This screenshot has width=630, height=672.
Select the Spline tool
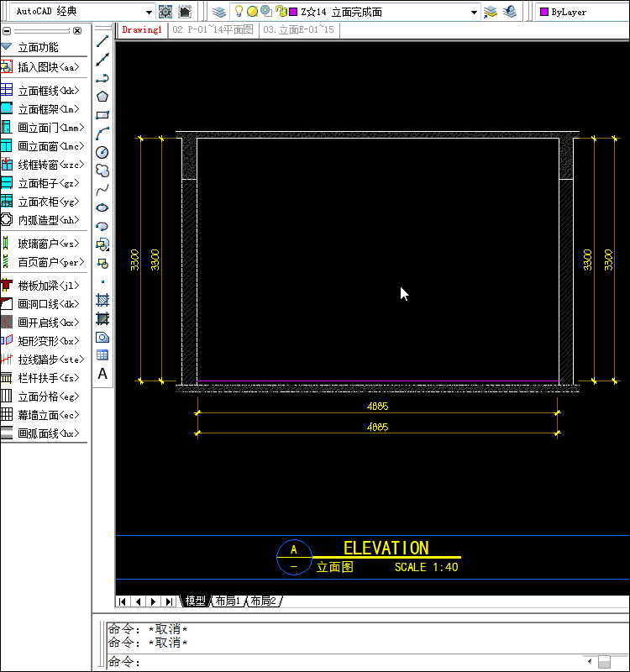102,189
